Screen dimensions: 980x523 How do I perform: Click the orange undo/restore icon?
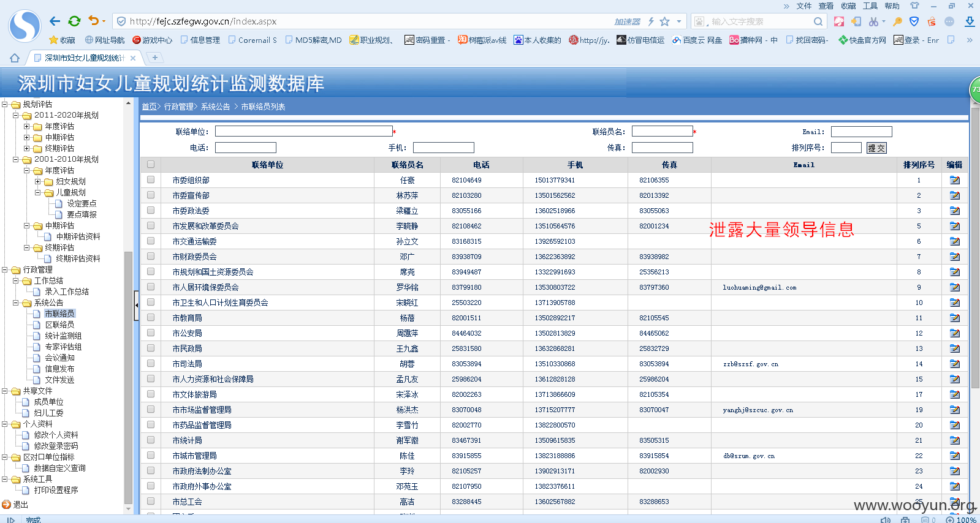point(93,21)
